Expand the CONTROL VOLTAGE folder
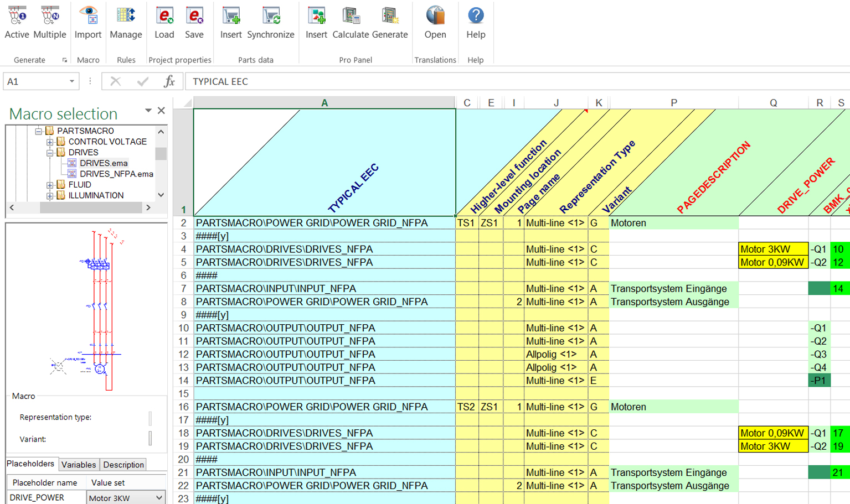The image size is (850, 504). click(50, 142)
